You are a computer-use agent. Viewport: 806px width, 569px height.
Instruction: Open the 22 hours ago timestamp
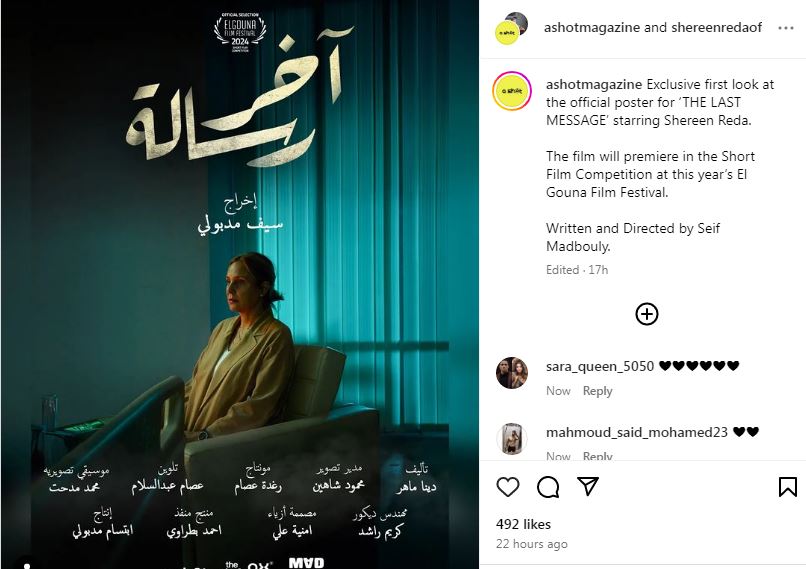click(532, 544)
